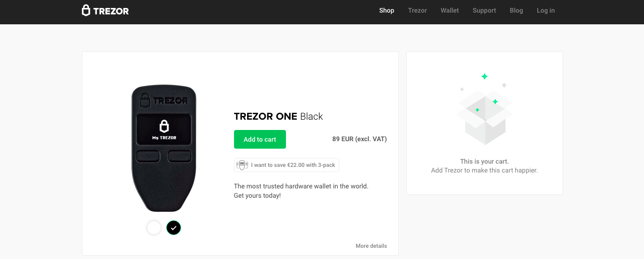
Task: Open the Support page
Action: pos(484,10)
